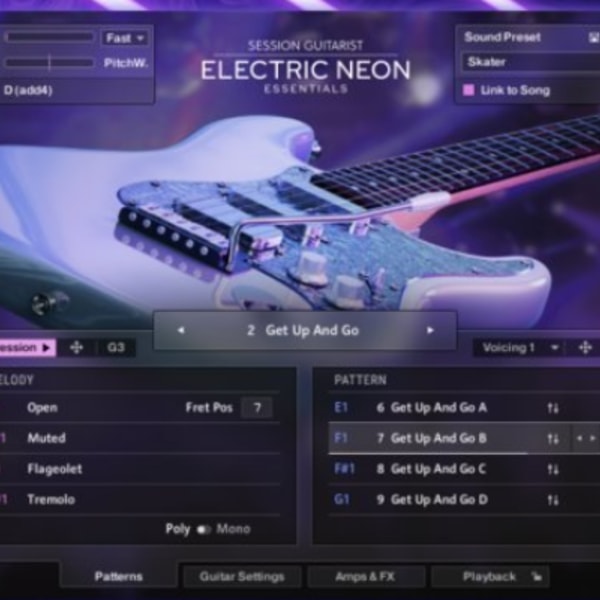Click the swap arrows for Get Up And Go A

click(x=553, y=408)
